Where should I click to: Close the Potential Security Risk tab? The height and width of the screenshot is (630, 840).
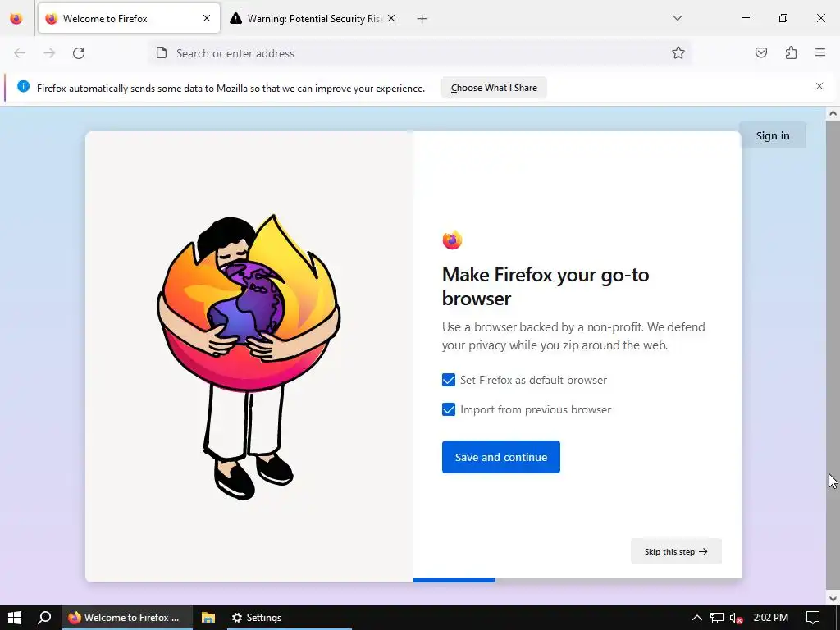391,18
